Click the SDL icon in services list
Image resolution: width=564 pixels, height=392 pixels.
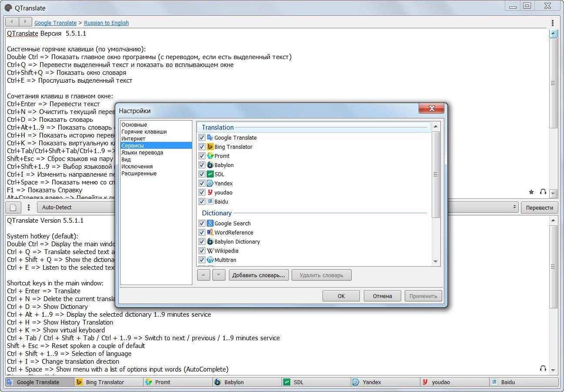(210, 174)
